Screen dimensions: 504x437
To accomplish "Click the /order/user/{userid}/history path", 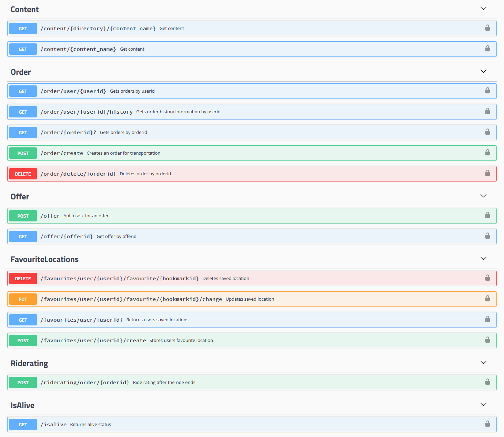I will coord(87,112).
